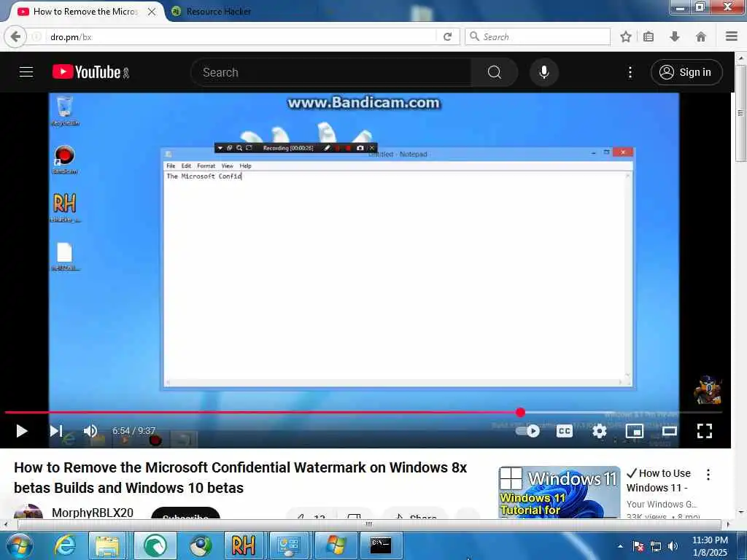Click the Subscribe button

click(x=185, y=513)
